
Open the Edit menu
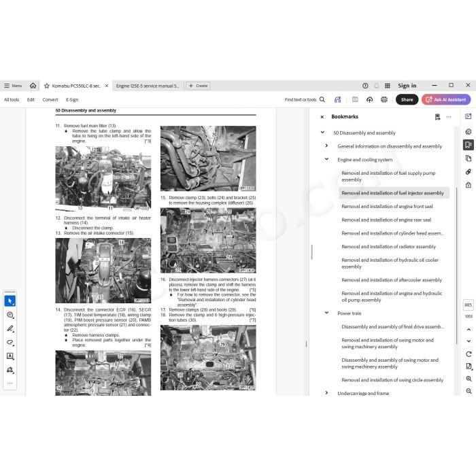pyautogui.click(x=31, y=99)
